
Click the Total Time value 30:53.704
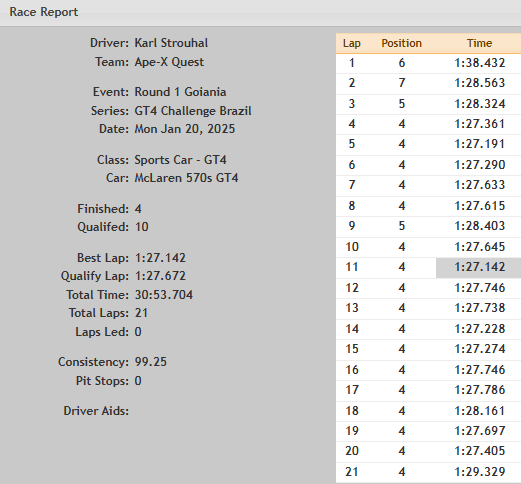(x=164, y=295)
